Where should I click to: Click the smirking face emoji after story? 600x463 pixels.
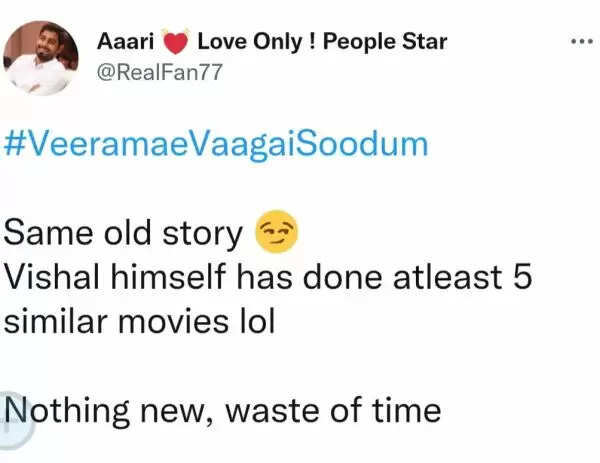click(x=276, y=235)
